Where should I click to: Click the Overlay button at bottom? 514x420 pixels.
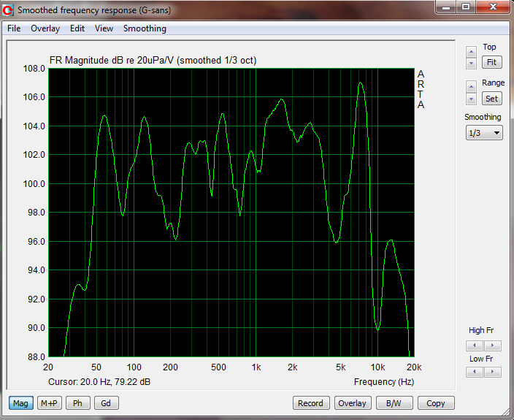[x=353, y=403]
